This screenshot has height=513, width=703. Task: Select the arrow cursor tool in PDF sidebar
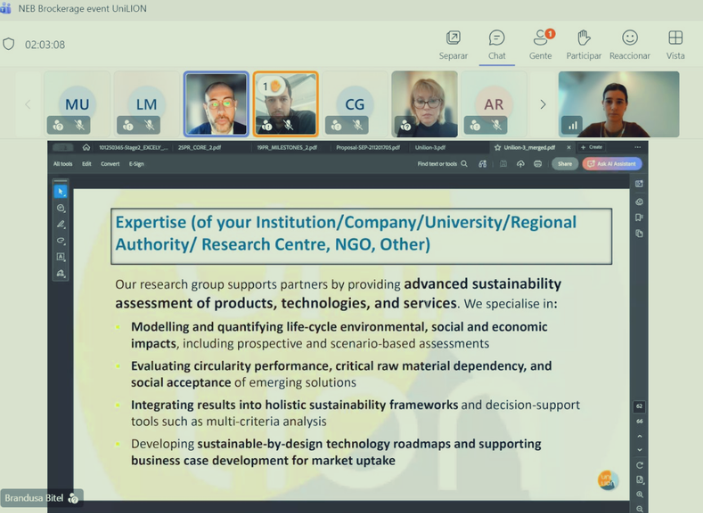coord(61,191)
